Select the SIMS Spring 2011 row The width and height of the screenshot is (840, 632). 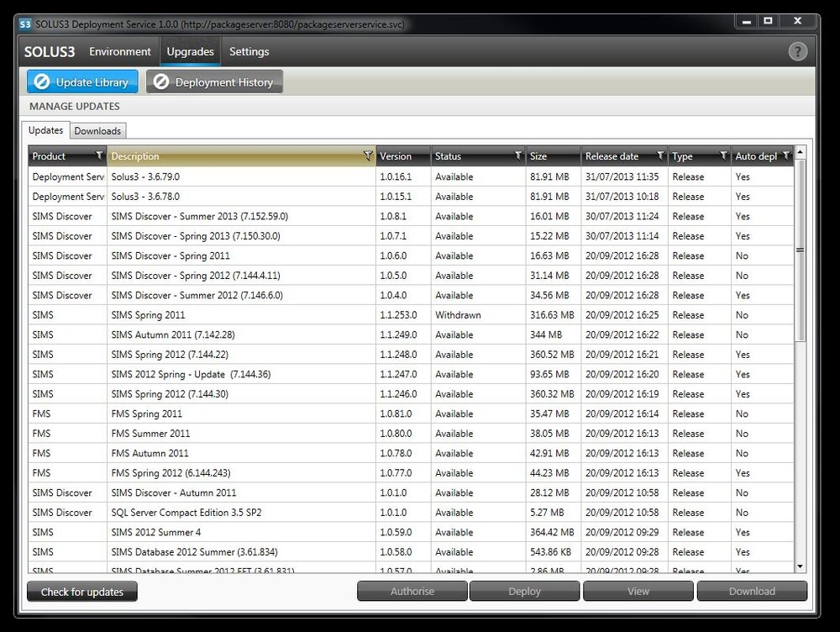[411, 315]
